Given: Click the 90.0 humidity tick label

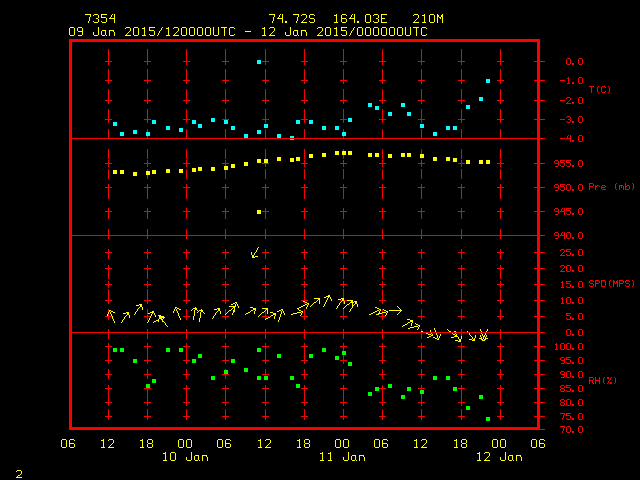Looking at the screenshot, I should (571, 375).
